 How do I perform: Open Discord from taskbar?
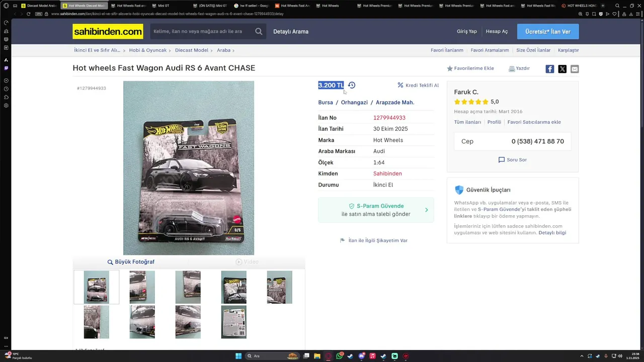[362, 356]
